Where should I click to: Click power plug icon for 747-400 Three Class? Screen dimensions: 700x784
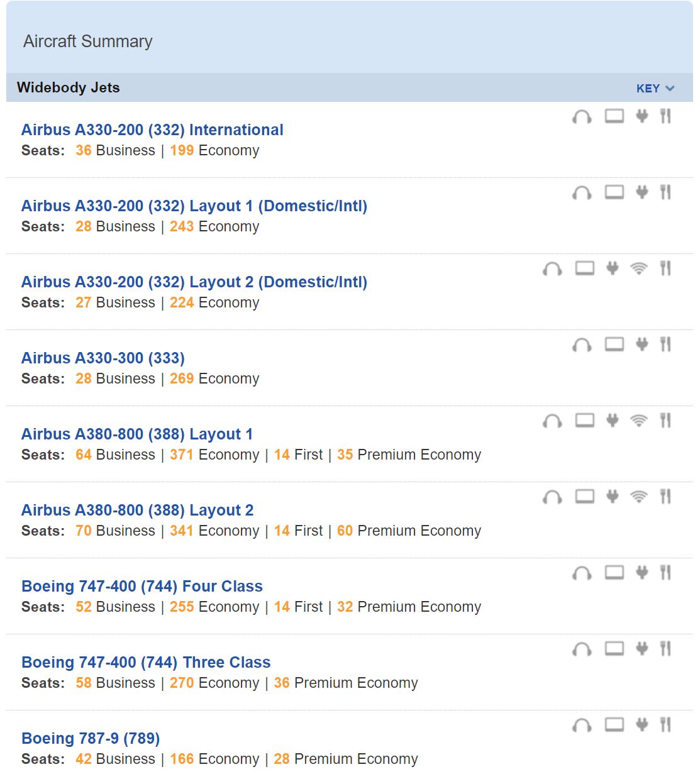click(642, 649)
